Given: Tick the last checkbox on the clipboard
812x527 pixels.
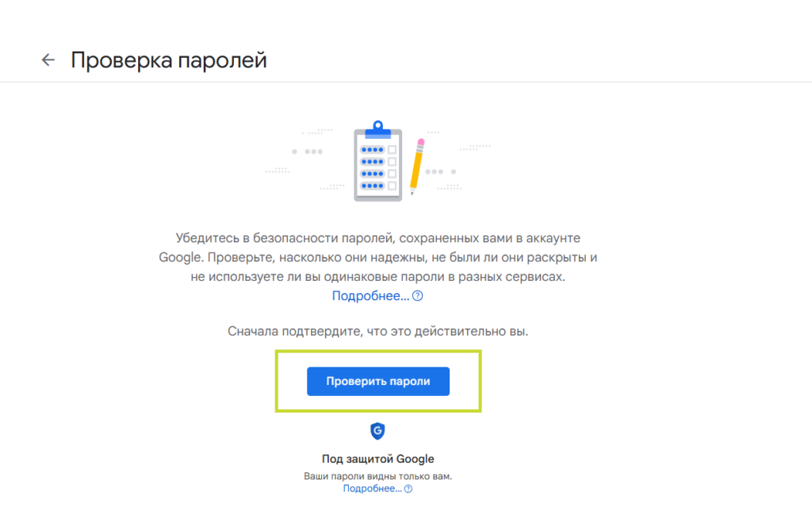Looking at the screenshot, I should pos(392,186).
